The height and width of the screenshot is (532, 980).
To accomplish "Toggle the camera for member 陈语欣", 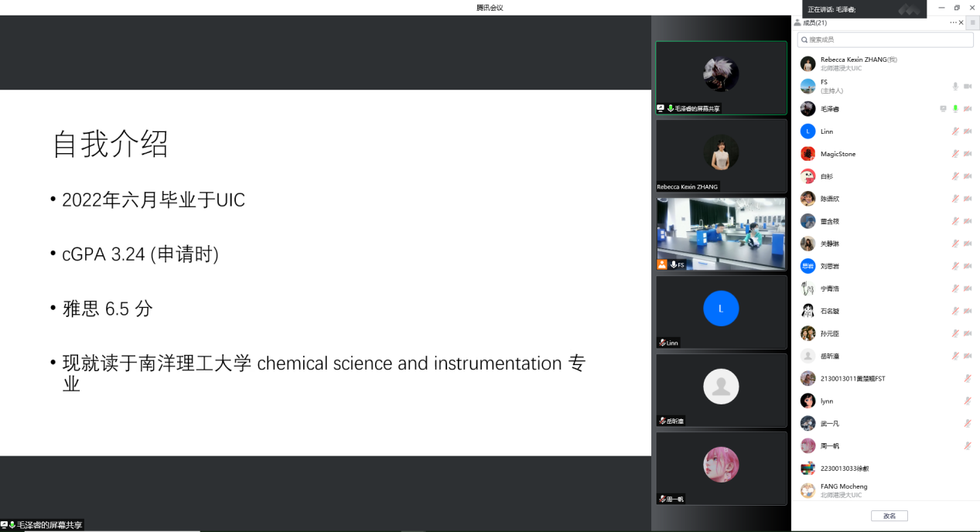I will click(x=968, y=199).
